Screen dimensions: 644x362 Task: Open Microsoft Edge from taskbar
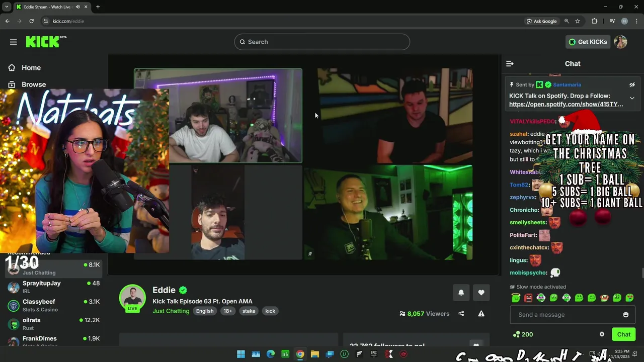coord(271,354)
